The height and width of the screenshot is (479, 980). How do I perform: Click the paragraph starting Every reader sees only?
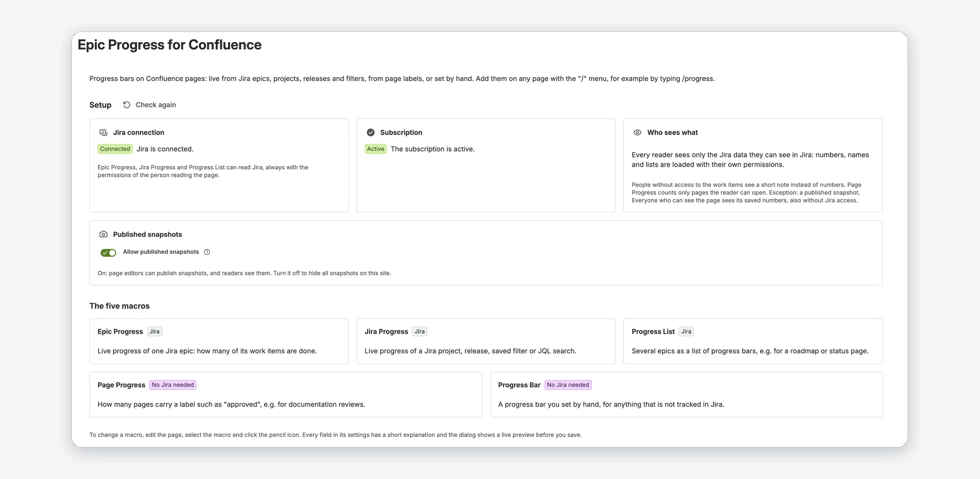(750, 160)
